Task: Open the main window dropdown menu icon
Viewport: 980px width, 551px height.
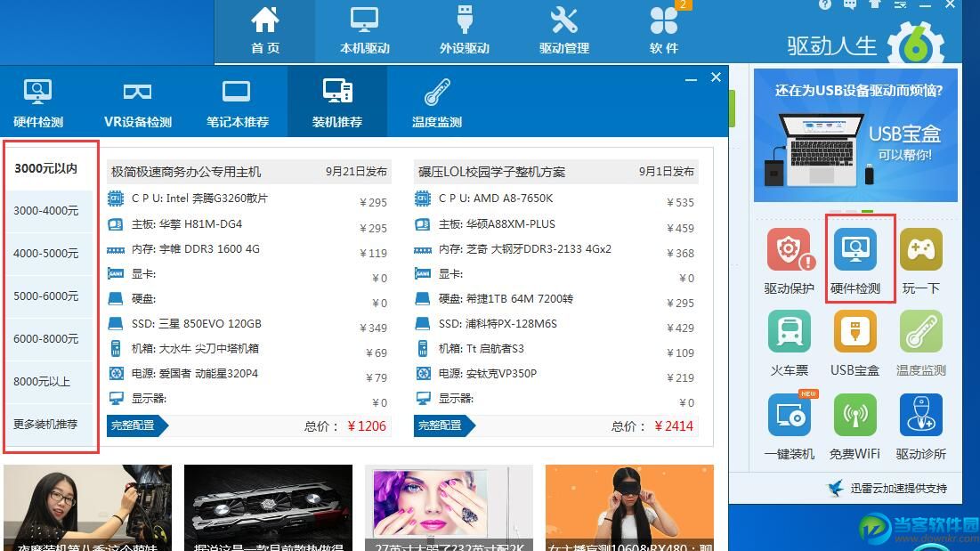Action: [900, 4]
